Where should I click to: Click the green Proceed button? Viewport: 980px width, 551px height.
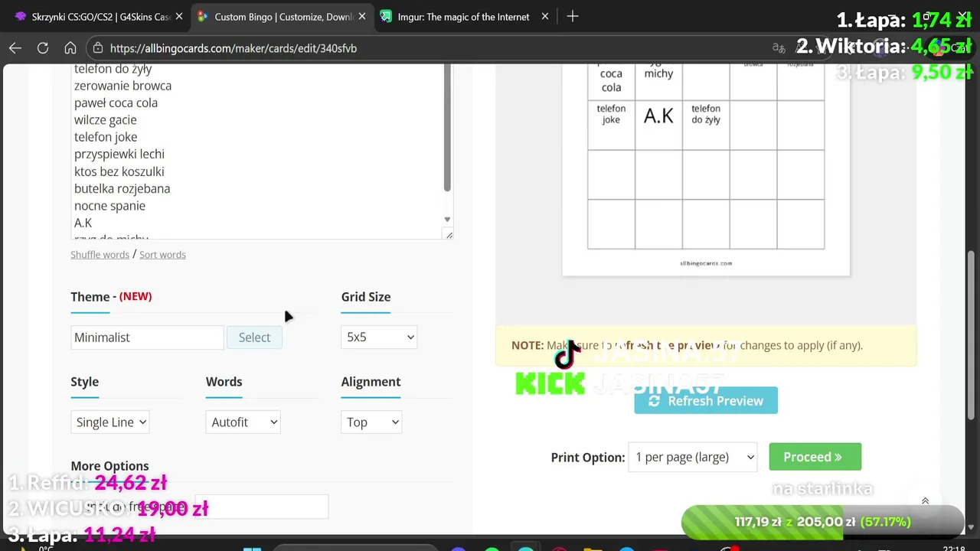(815, 458)
